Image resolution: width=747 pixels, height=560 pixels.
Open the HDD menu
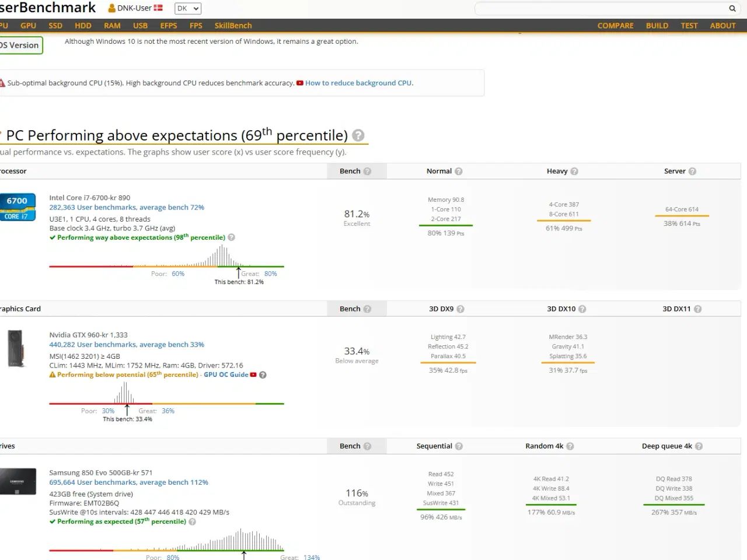click(83, 26)
